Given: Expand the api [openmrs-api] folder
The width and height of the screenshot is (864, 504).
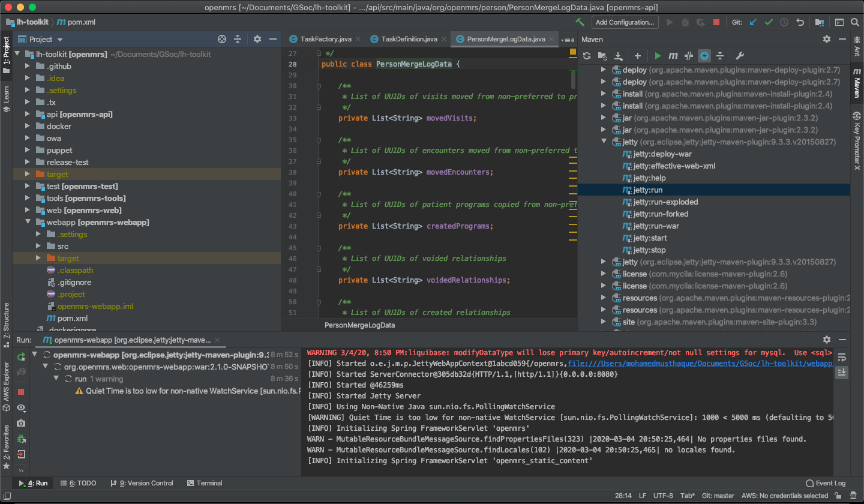Looking at the screenshot, I should (28, 114).
